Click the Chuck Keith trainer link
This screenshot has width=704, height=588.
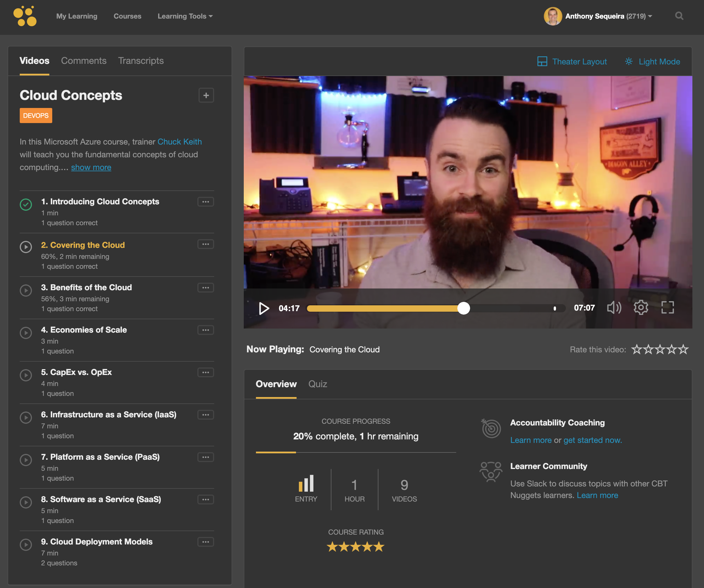[180, 142]
